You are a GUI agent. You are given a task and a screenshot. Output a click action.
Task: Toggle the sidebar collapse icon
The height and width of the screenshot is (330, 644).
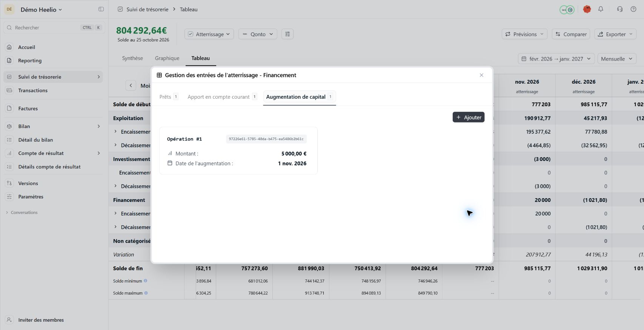101,9
